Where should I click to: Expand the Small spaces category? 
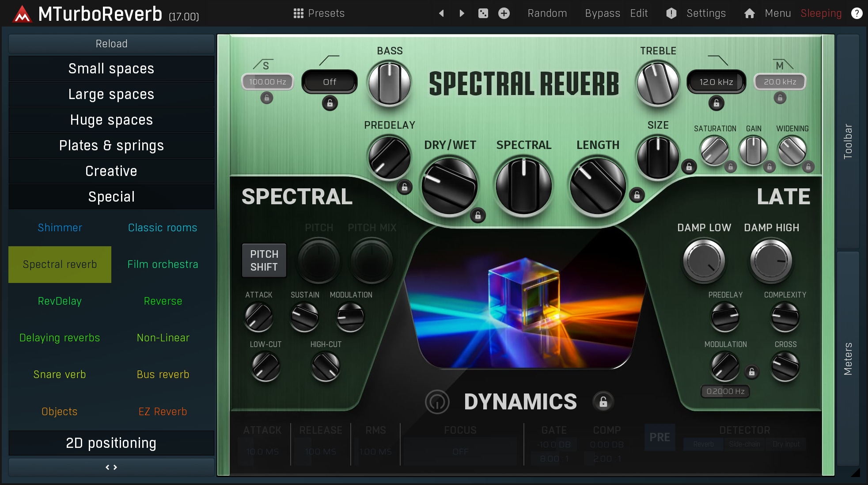[x=111, y=69]
